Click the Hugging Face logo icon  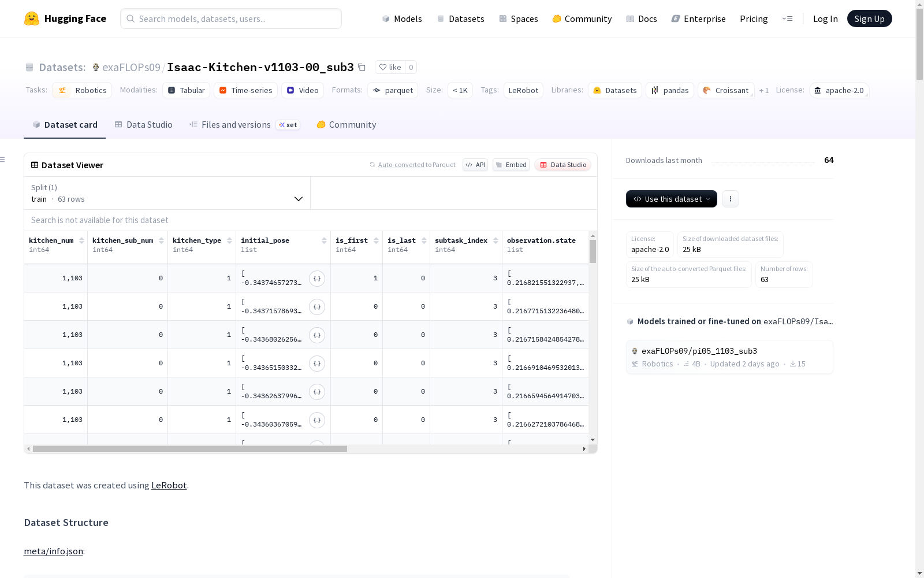pyautogui.click(x=32, y=18)
